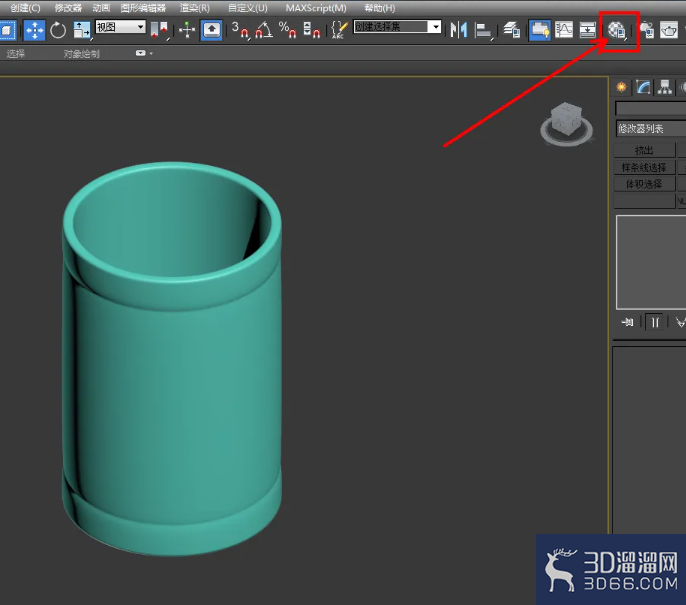This screenshot has width=686, height=605.
Task: Open the MAXScript(M) menu
Action: [x=316, y=8]
